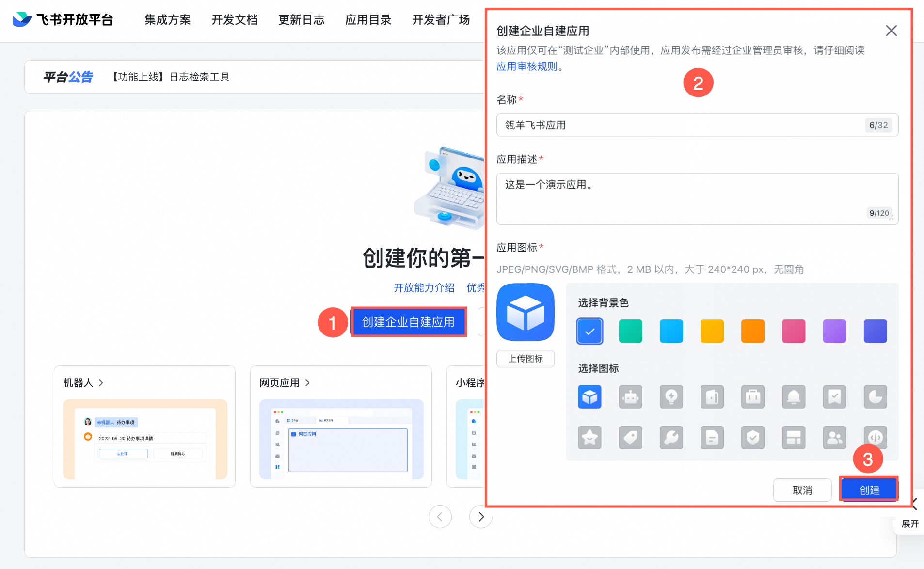This screenshot has height=569, width=924.
Task: Select the yellow background color
Action: [712, 331]
